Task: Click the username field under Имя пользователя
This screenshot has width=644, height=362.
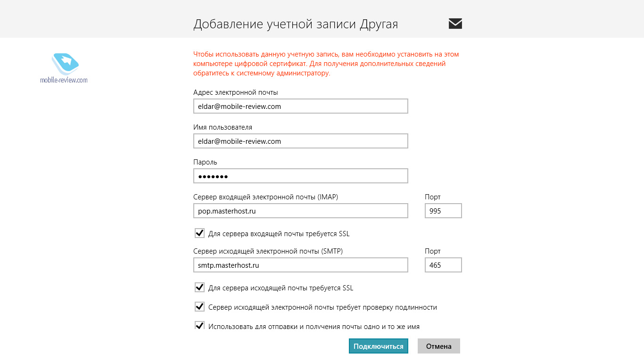Action: 300,141
